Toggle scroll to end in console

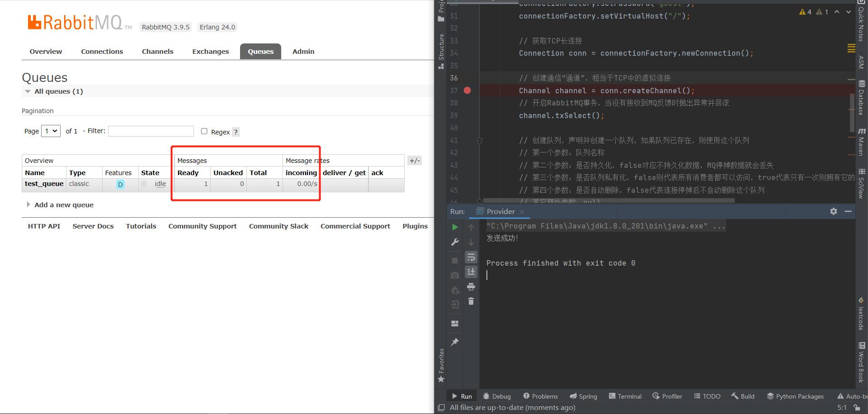pos(471,271)
